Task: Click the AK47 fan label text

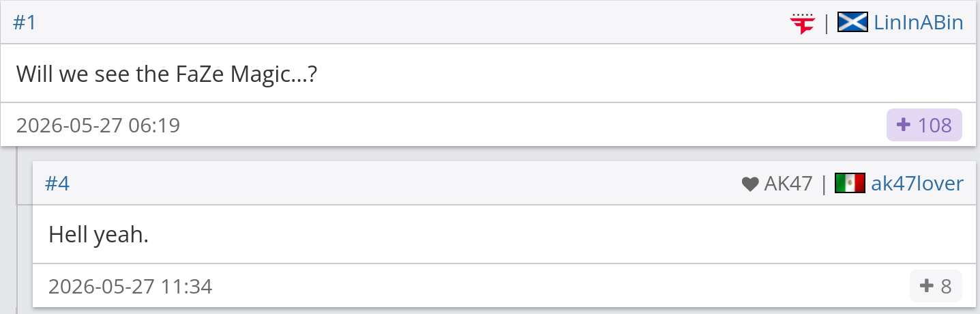Action: (x=788, y=184)
